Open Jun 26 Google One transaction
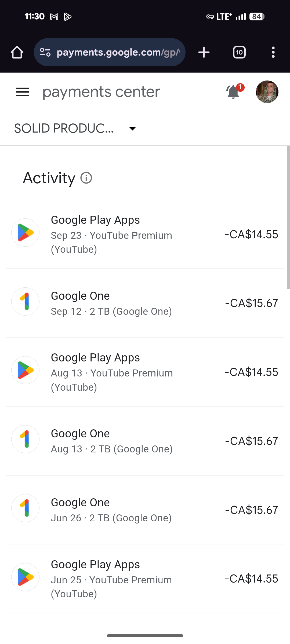 click(145, 510)
